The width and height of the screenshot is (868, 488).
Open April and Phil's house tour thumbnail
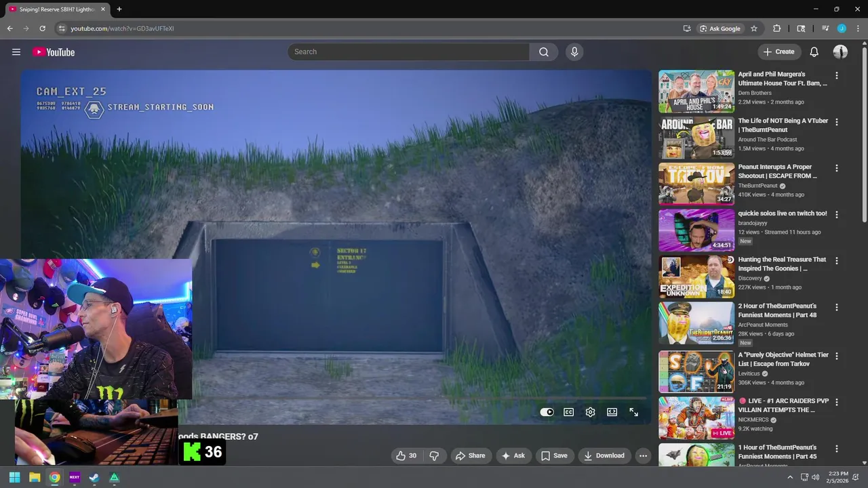coord(696,91)
